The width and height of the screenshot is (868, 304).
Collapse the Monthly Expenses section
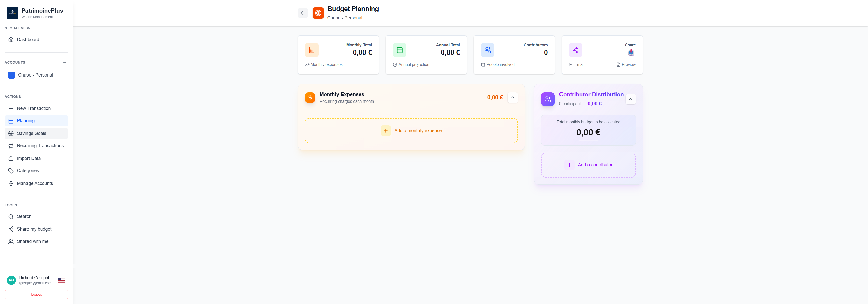[512, 97]
